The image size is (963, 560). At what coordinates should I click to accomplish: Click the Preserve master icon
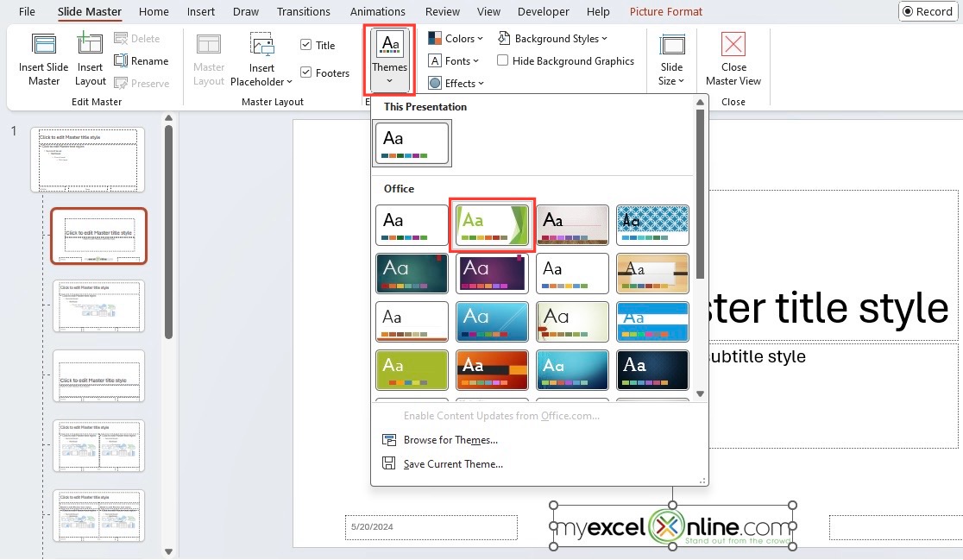[121, 83]
